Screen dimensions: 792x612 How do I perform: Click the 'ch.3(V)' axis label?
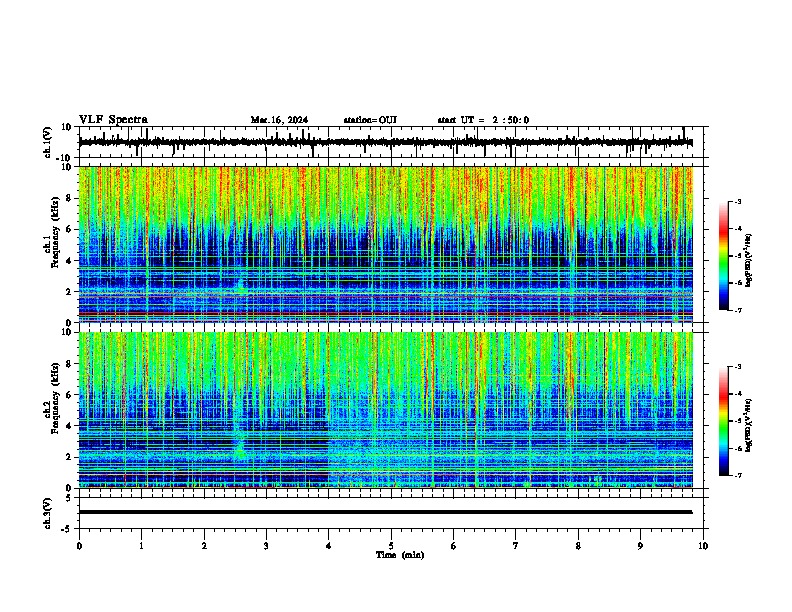pyautogui.click(x=48, y=514)
